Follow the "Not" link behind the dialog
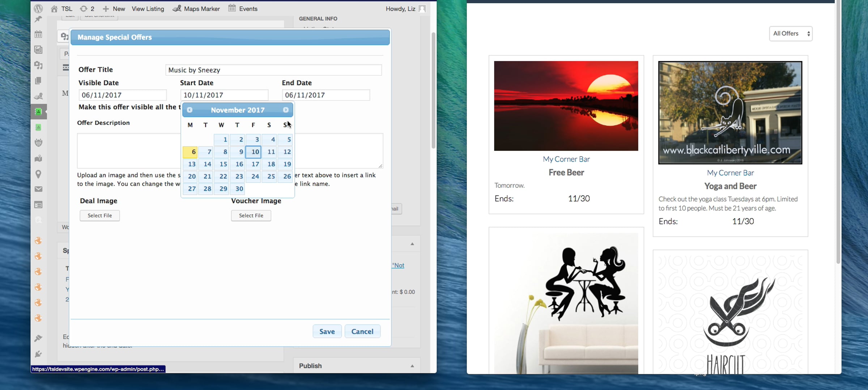 pyautogui.click(x=398, y=265)
